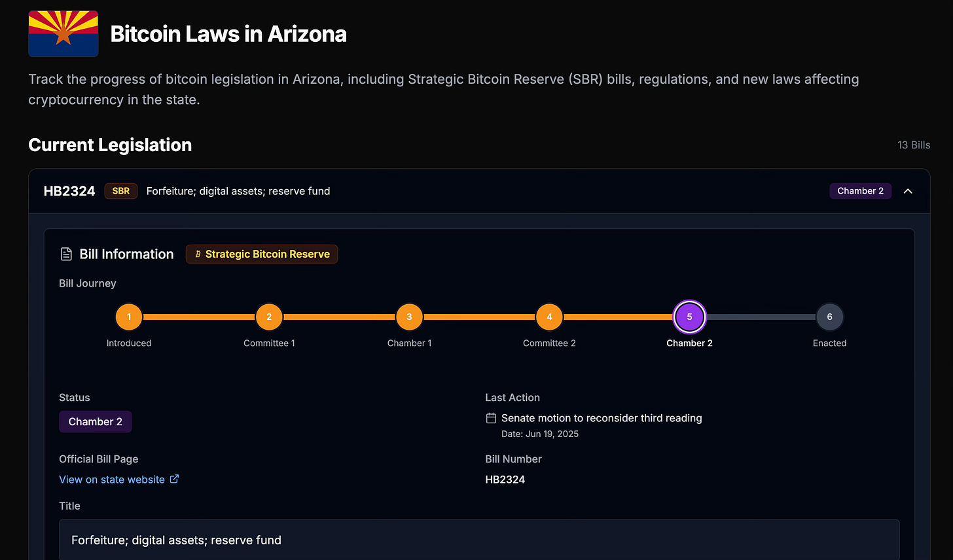Click the Introduced label under step 1

(x=129, y=343)
